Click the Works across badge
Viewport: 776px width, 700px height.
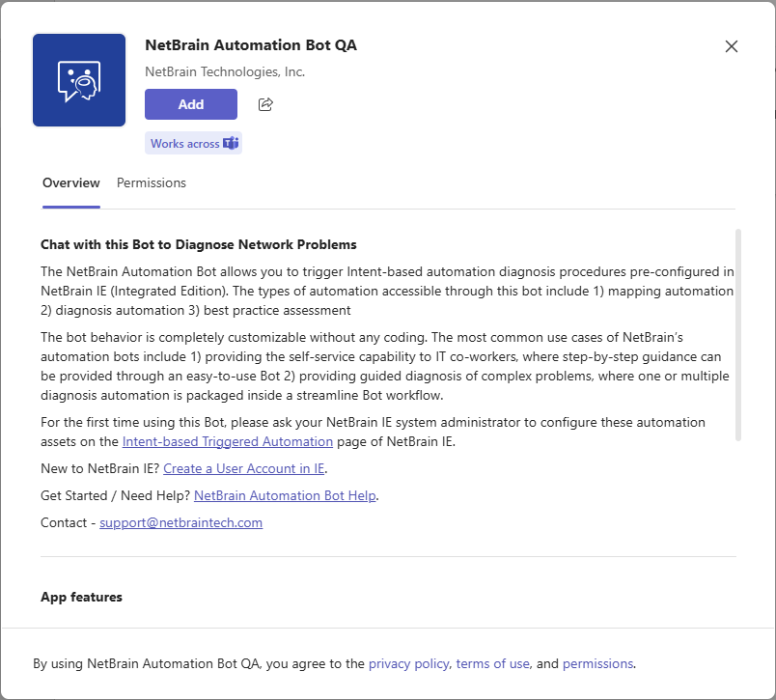185,144
